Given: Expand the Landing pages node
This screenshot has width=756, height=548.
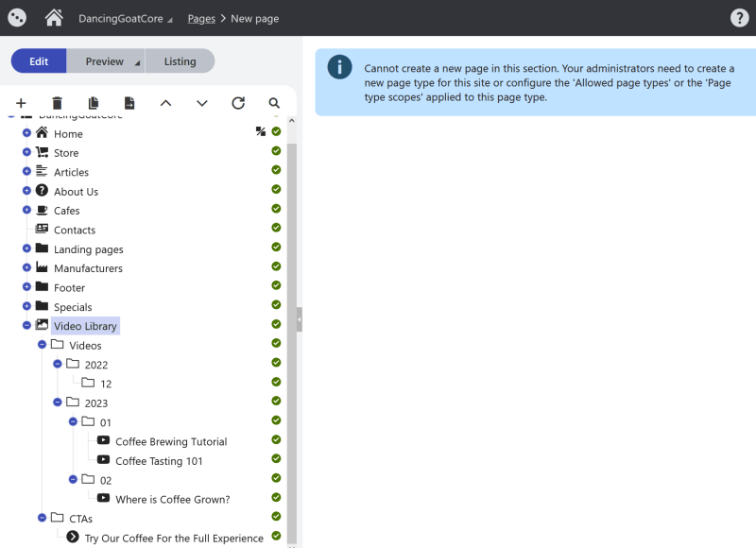Looking at the screenshot, I should [x=26, y=248].
